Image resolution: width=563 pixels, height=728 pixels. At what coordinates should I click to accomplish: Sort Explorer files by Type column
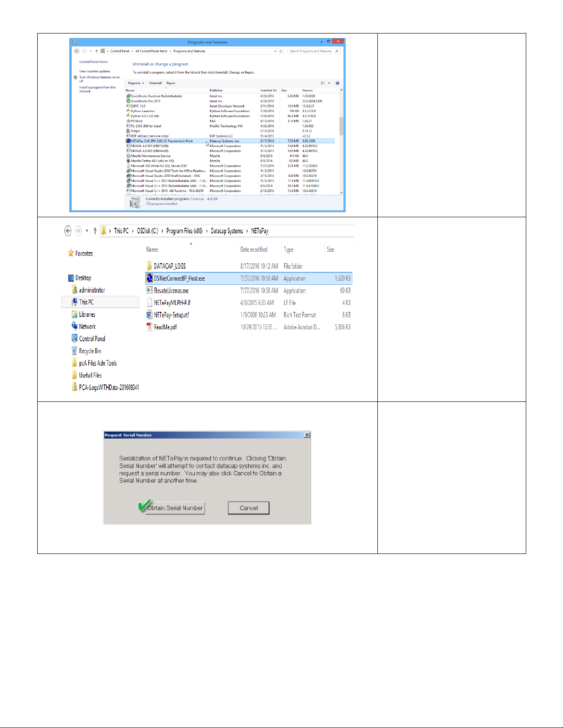click(x=289, y=249)
